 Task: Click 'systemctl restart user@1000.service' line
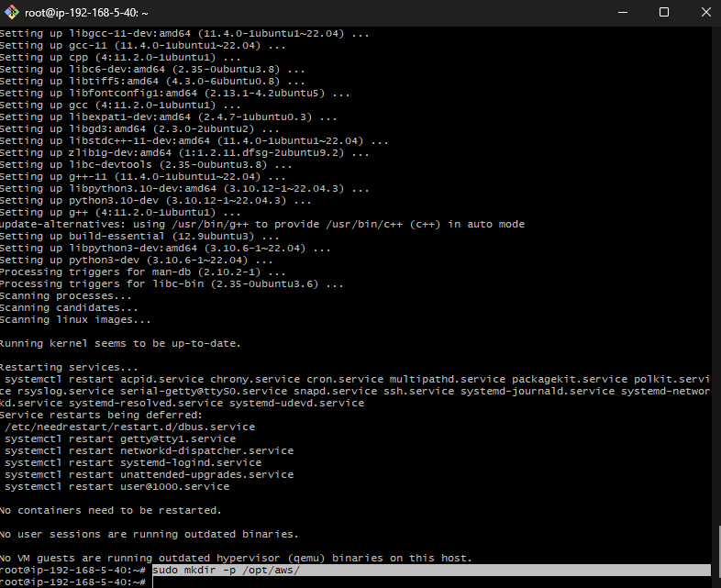[x=116, y=487]
